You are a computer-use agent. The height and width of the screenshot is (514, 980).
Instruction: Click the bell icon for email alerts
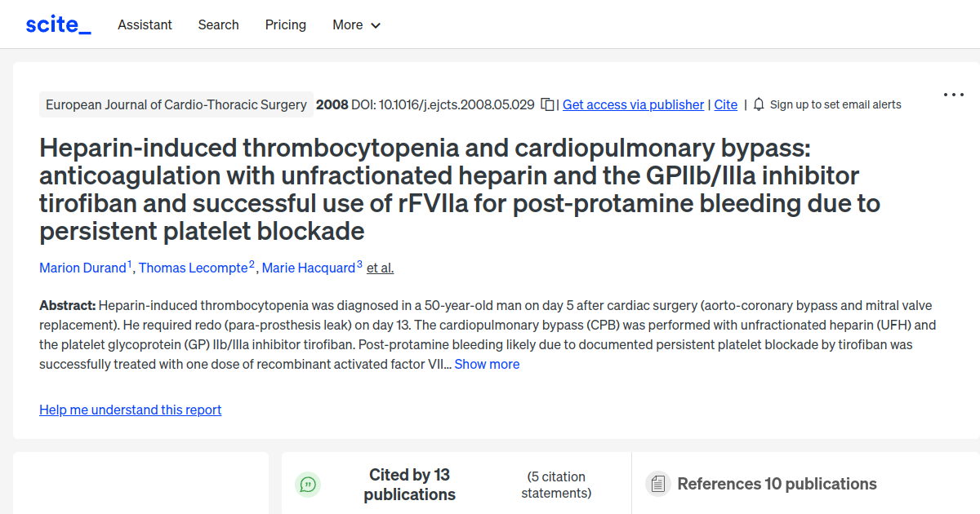[758, 104]
